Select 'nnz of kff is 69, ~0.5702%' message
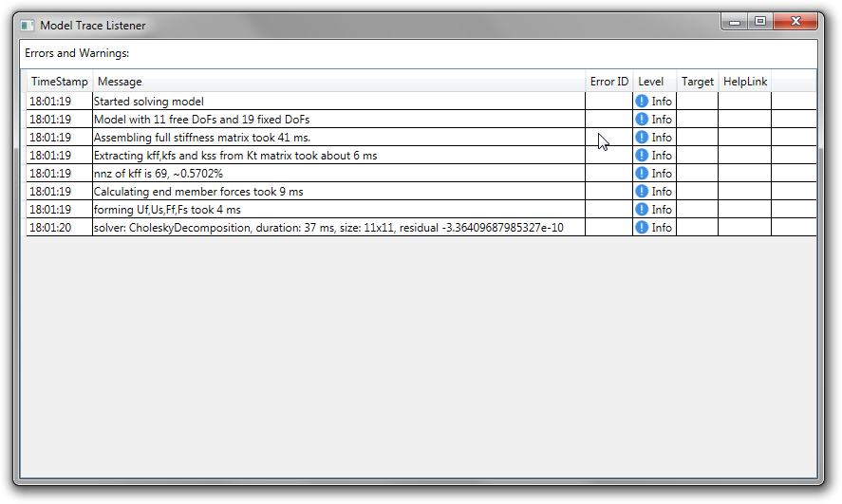This screenshot has width=842, height=504. tap(159, 174)
